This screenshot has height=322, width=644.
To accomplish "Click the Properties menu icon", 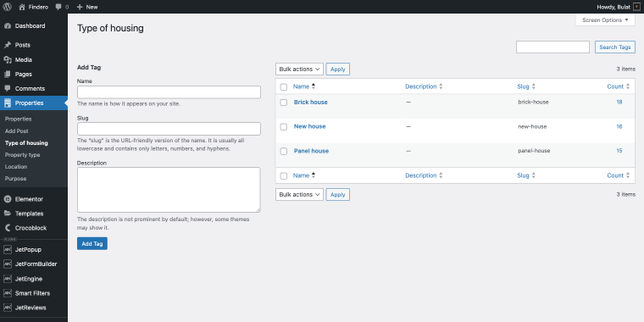I will (8, 103).
